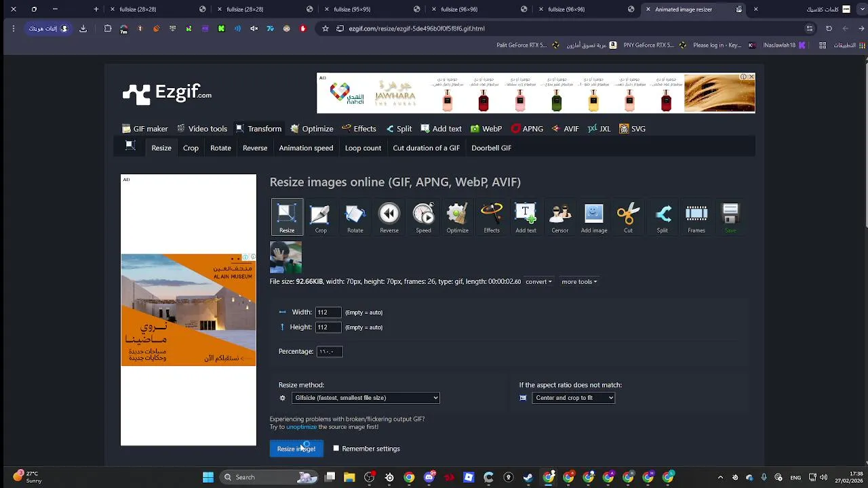Select the Rotate submenu tab

click(220, 148)
